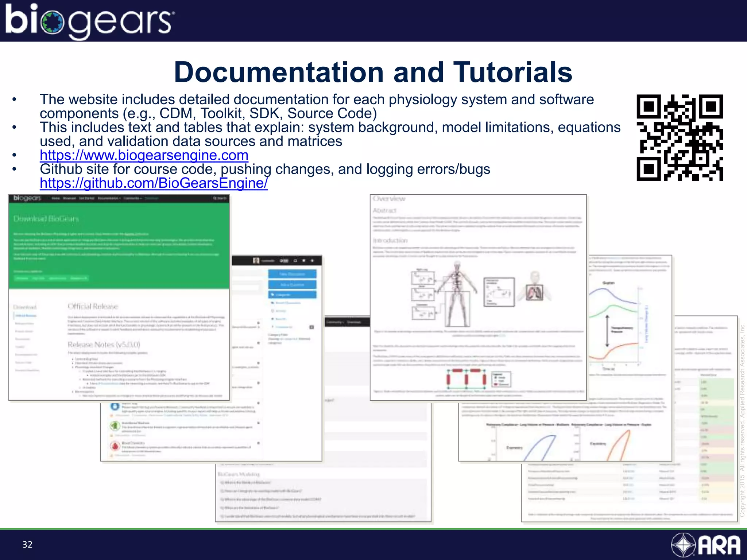
Task: Click the biogears logo in slide header
Action: (90, 22)
